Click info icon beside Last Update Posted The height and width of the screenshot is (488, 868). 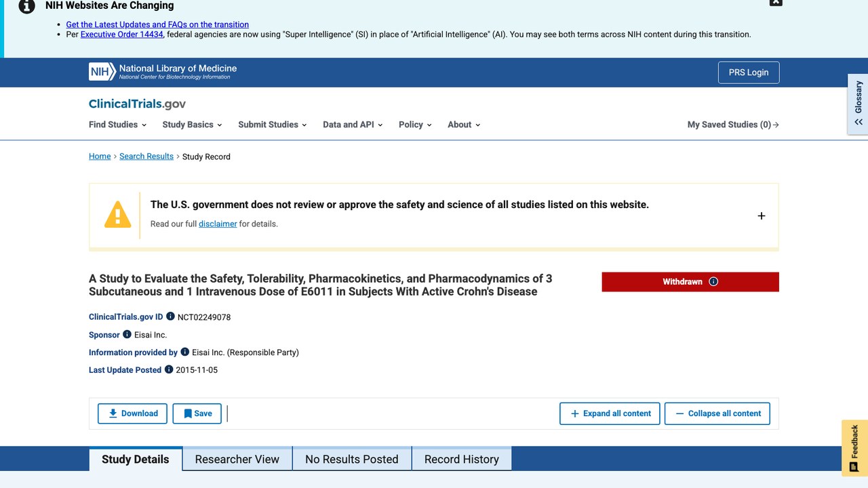click(169, 369)
